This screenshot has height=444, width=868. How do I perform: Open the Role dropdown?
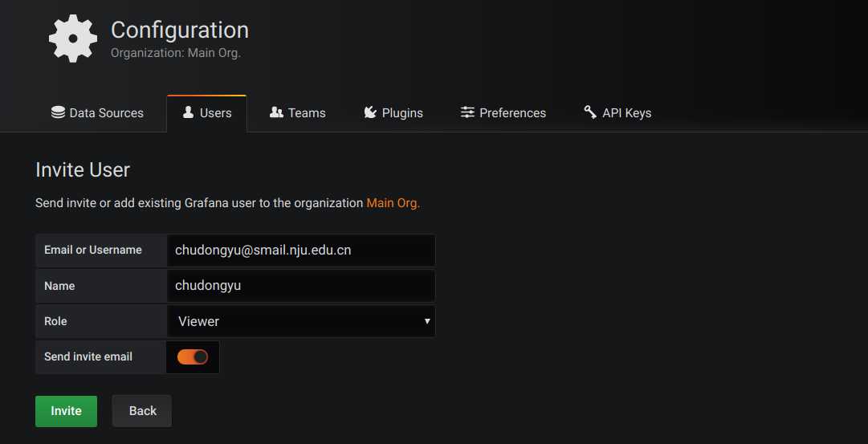tap(301, 321)
